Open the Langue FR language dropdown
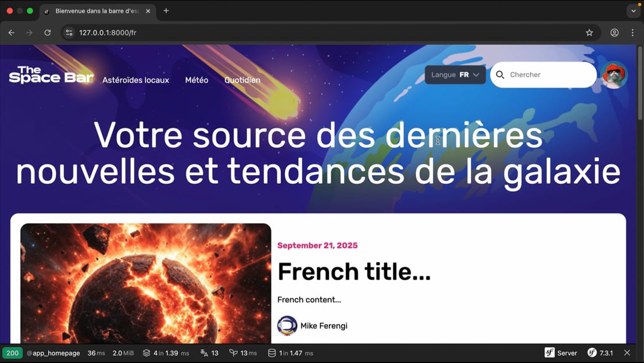The image size is (644, 363). click(455, 75)
